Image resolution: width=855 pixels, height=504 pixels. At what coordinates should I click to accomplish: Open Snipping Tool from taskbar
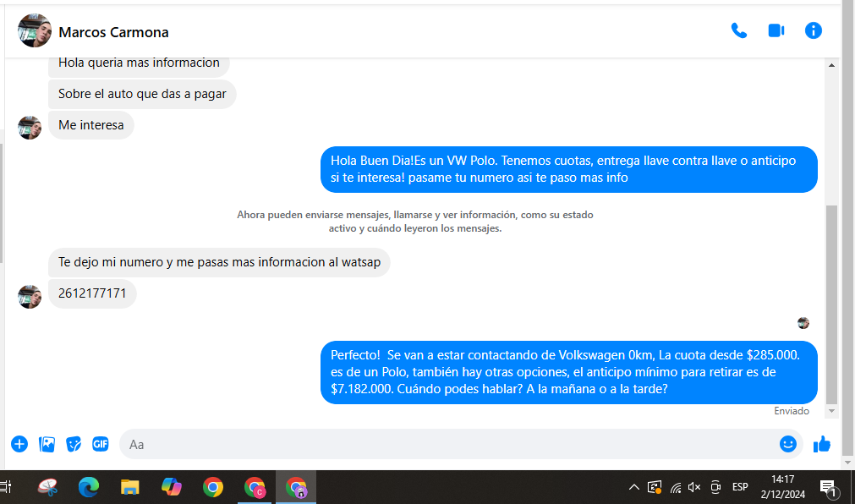(48, 486)
